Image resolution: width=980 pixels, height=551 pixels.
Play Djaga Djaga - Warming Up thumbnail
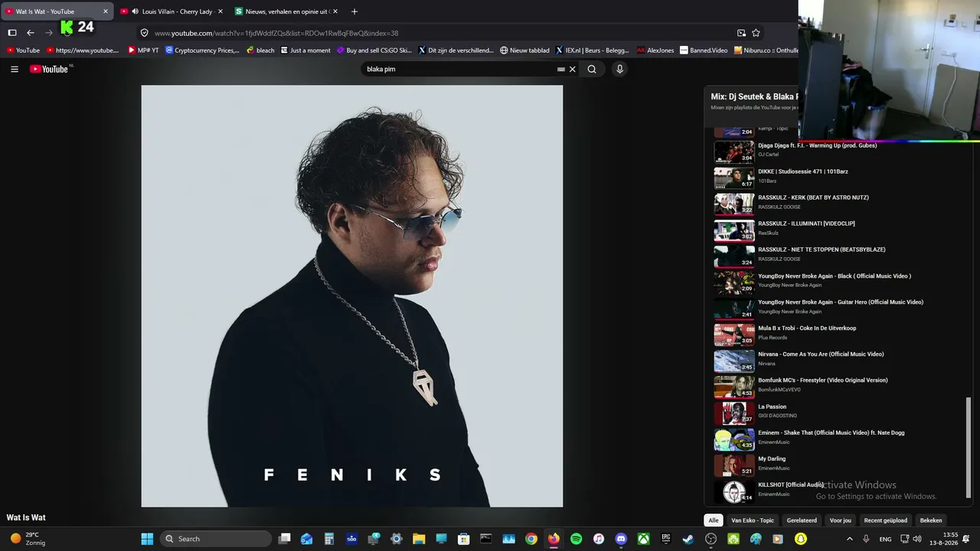pos(734,152)
